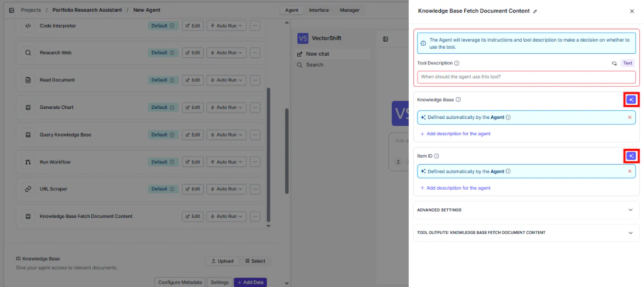Image resolution: width=644 pixels, height=287 pixels.
Task: Switch to the Manager tab
Action: [x=350, y=10]
